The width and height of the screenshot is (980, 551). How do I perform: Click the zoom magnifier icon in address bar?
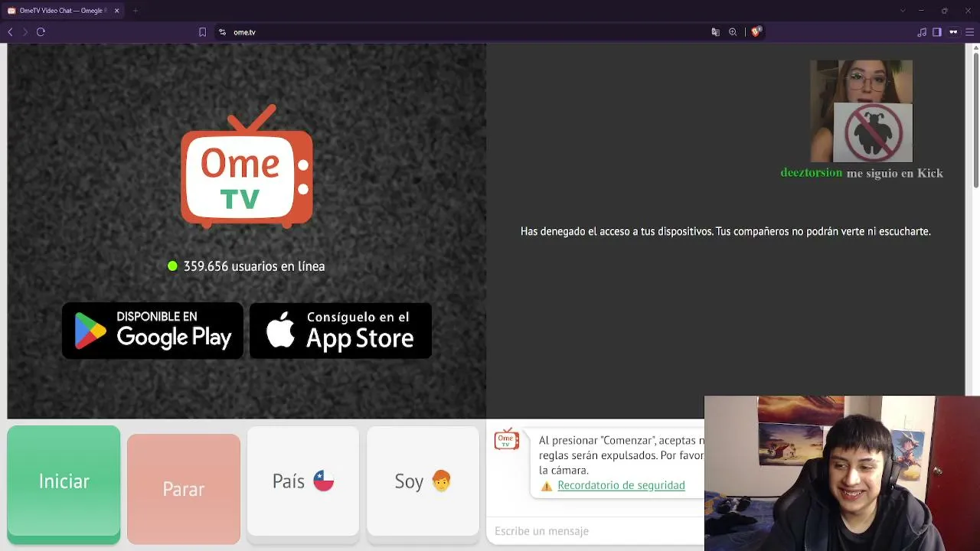[x=733, y=32]
